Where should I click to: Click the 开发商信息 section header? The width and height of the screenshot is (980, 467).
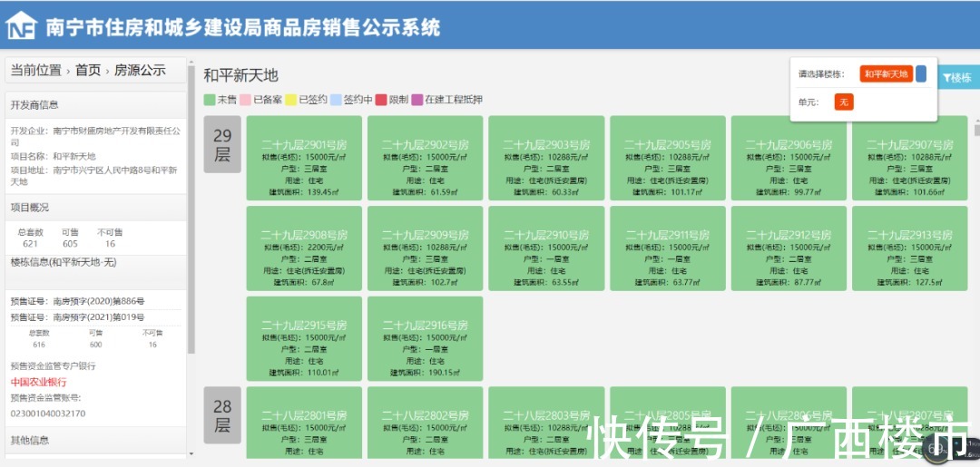pos(95,105)
